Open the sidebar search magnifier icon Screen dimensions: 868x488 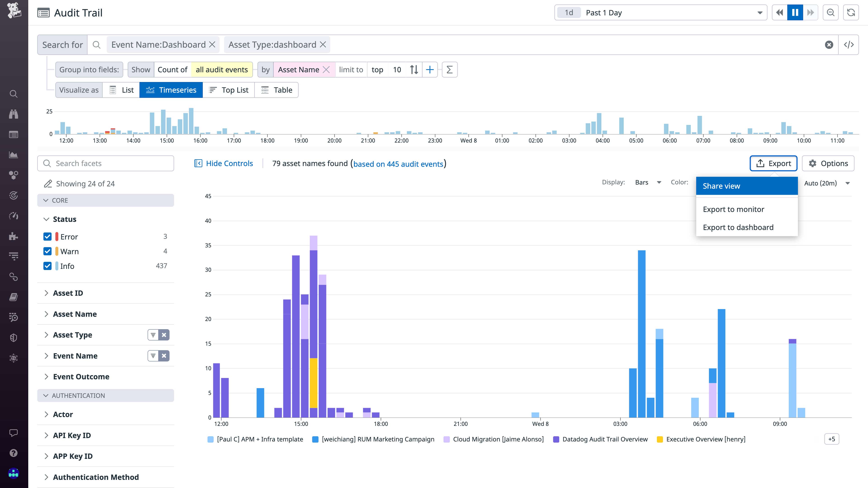pos(14,94)
